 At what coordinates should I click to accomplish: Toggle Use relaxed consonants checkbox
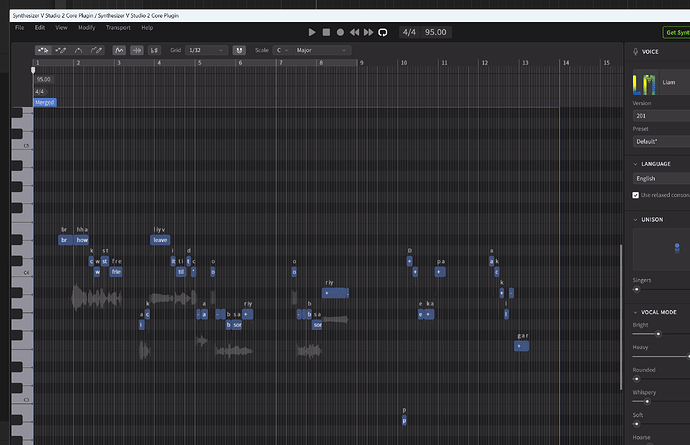point(635,195)
